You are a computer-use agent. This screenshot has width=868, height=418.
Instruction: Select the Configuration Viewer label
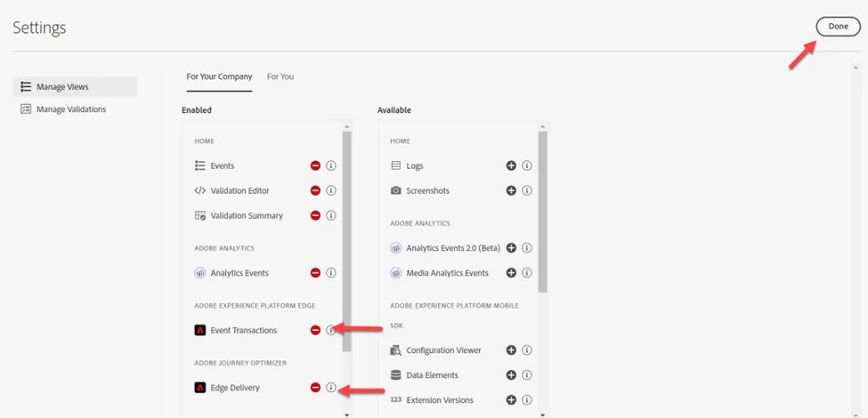[444, 350]
